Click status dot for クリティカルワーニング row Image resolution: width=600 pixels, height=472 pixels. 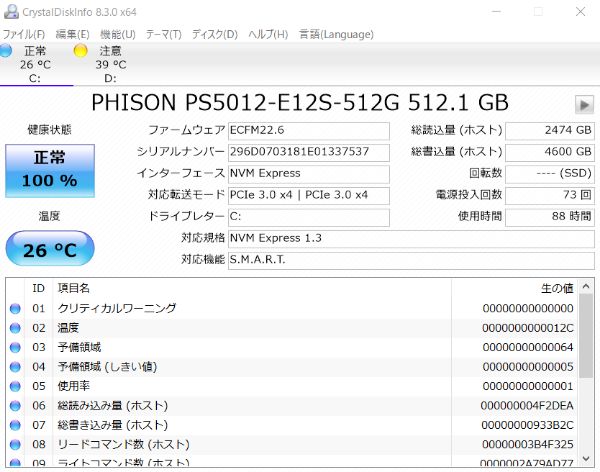(x=15, y=309)
